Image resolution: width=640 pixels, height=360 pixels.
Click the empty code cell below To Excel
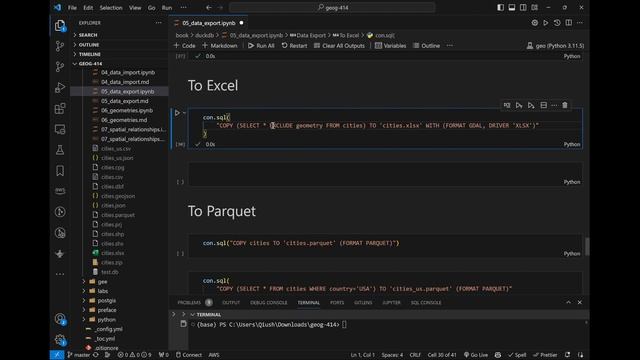tap(385, 174)
